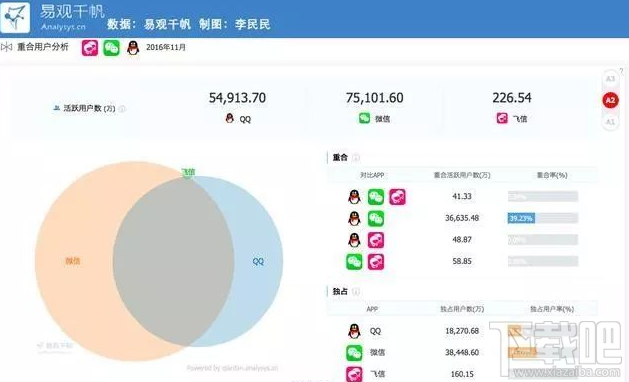Click the WeChat icon in the 58.85 row

click(354, 262)
